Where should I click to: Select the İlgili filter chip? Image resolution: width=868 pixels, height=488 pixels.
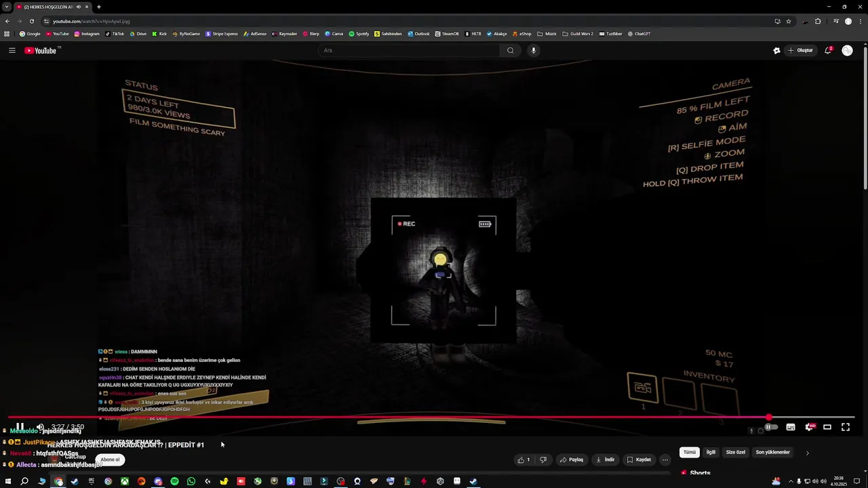(x=711, y=452)
